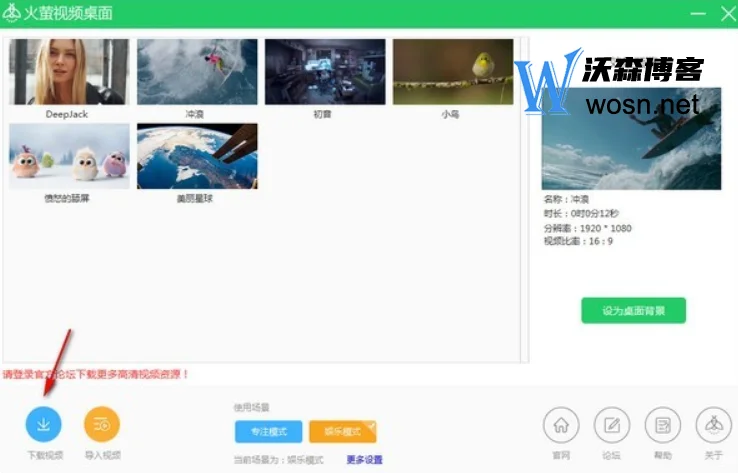Viewport: 738px width, 473px height.
Task: Select the dark room video thumbnail
Action: point(325,72)
